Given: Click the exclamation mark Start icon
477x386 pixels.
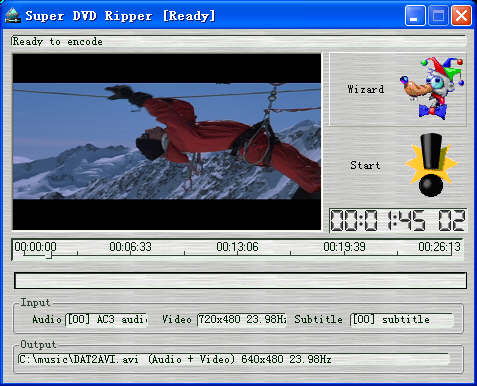Looking at the screenshot, I should click(x=431, y=165).
